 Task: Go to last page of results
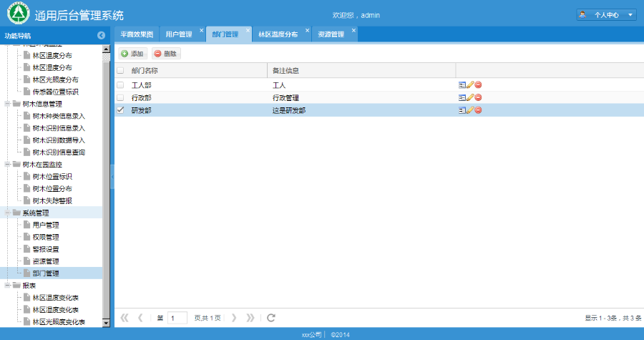(250, 318)
